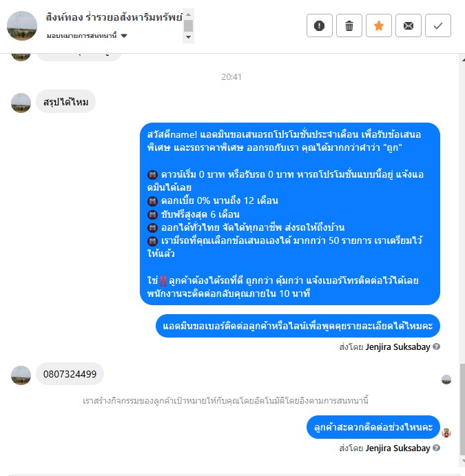The height and width of the screenshot is (476, 465).
Task: Click first Jenjira Suksabay sender name
Action: tap(397, 346)
